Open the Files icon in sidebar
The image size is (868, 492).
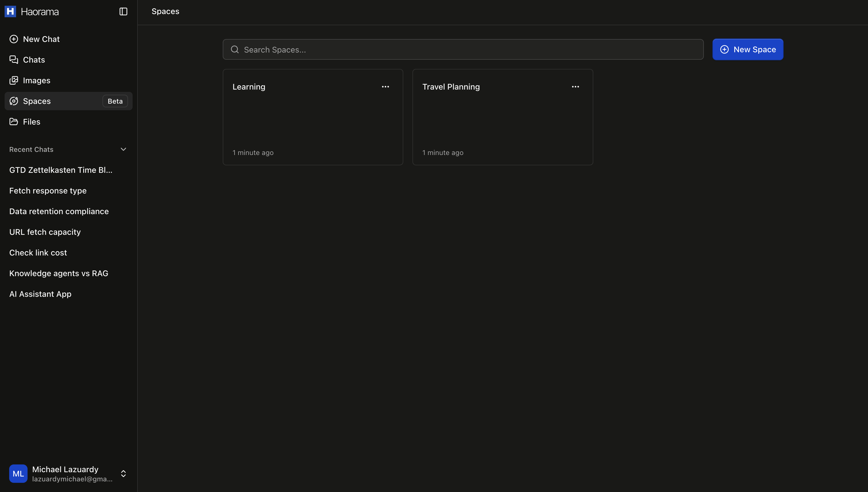point(14,122)
